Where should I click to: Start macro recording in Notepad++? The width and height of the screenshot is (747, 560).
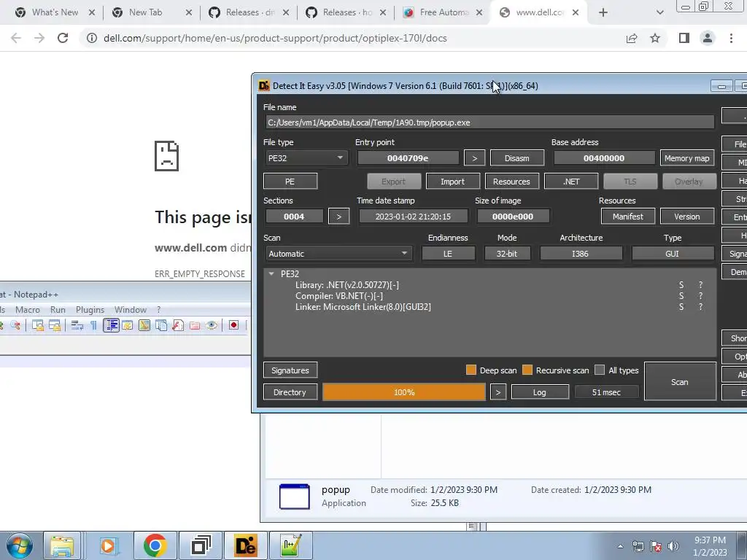pyautogui.click(x=233, y=325)
